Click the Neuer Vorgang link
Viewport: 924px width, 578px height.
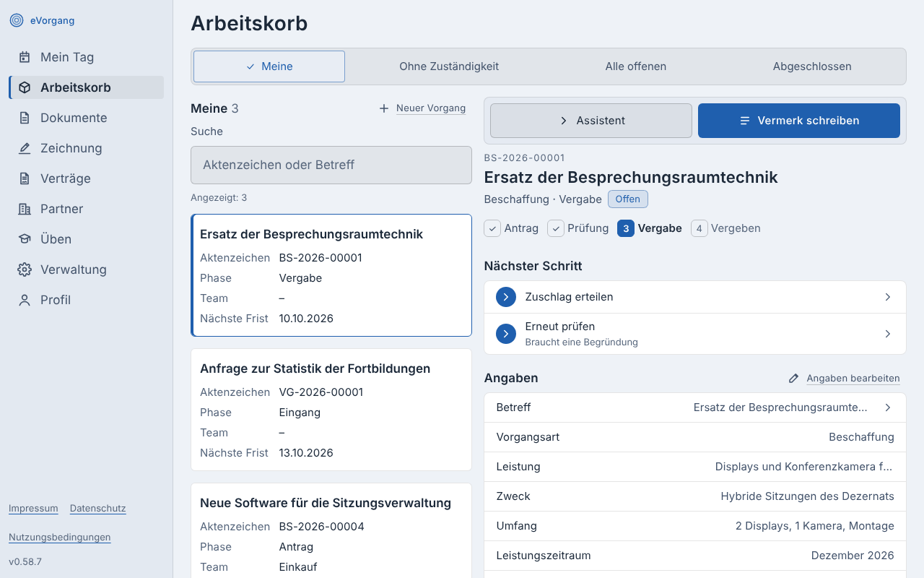pyautogui.click(x=431, y=108)
